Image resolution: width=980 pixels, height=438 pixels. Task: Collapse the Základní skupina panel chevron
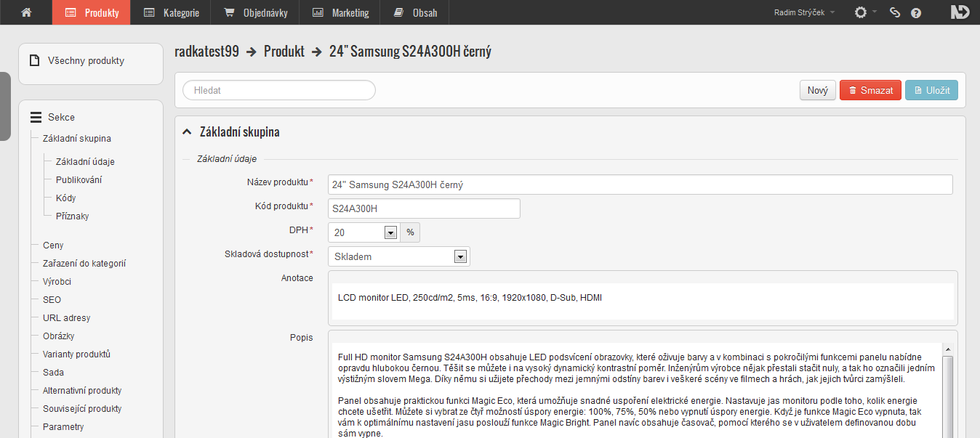[186, 132]
